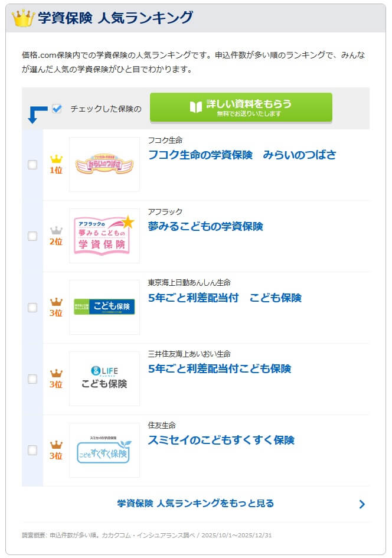This screenshot has height=558, width=392.
Task: Open 東京海上日動 5年ごと利差配当付 こども保険 link
Action: (224, 298)
